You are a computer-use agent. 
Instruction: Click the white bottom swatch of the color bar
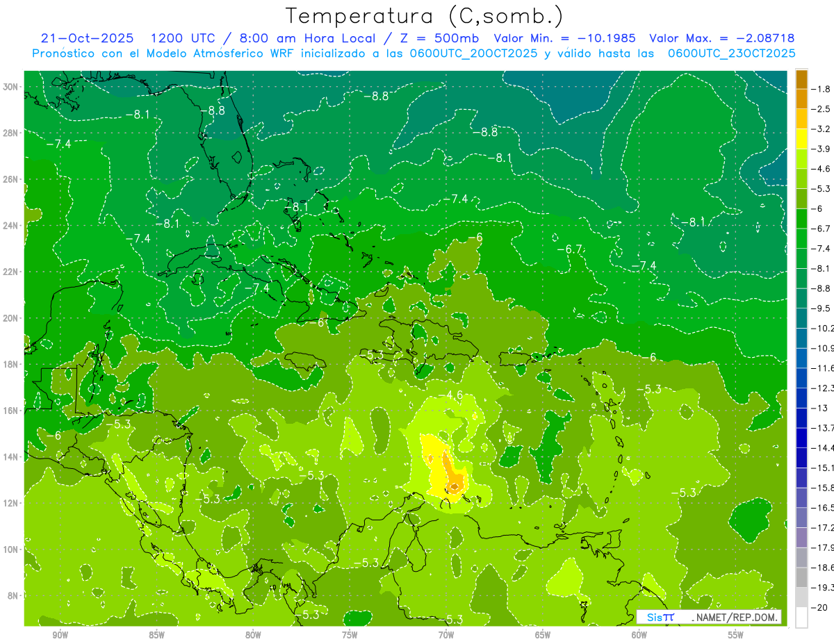click(x=801, y=618)
